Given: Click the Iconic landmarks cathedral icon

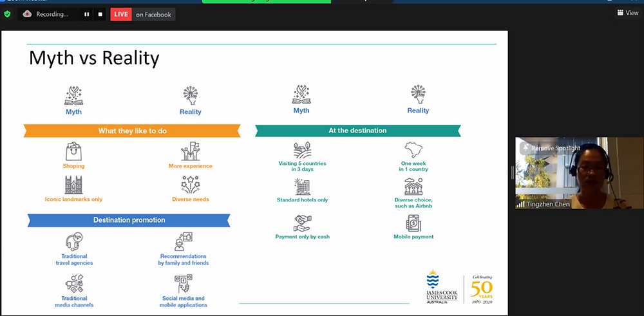Looking at the screenshot, I should (73, 185).
